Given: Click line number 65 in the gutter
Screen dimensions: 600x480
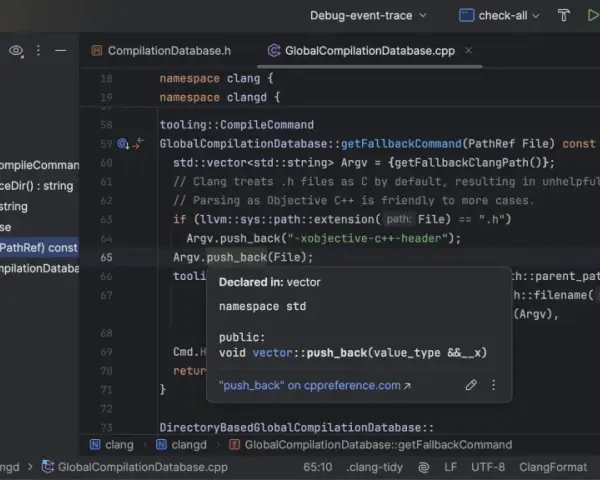Looking at the screenshot, I should tap(106, 257).
